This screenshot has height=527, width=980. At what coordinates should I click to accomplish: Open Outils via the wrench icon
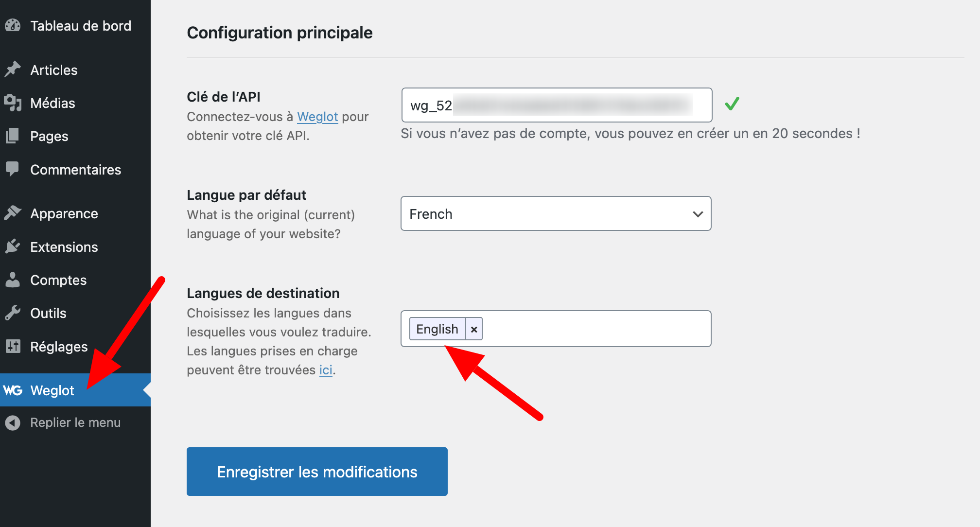click(13, 313)
